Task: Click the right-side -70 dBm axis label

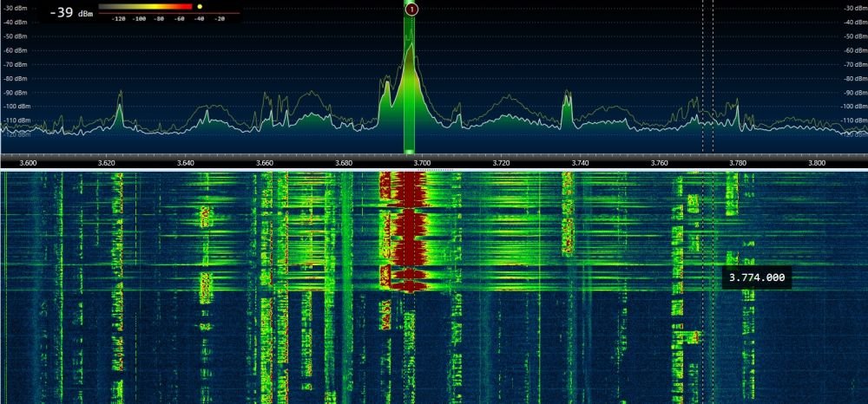Action: (x=854, y=64)
